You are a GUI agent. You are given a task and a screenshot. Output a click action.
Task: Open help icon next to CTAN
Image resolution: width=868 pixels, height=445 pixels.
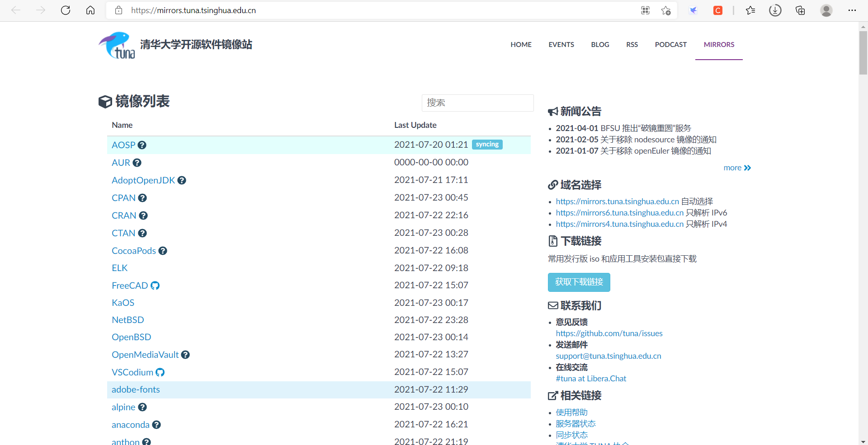coord(142,233)
